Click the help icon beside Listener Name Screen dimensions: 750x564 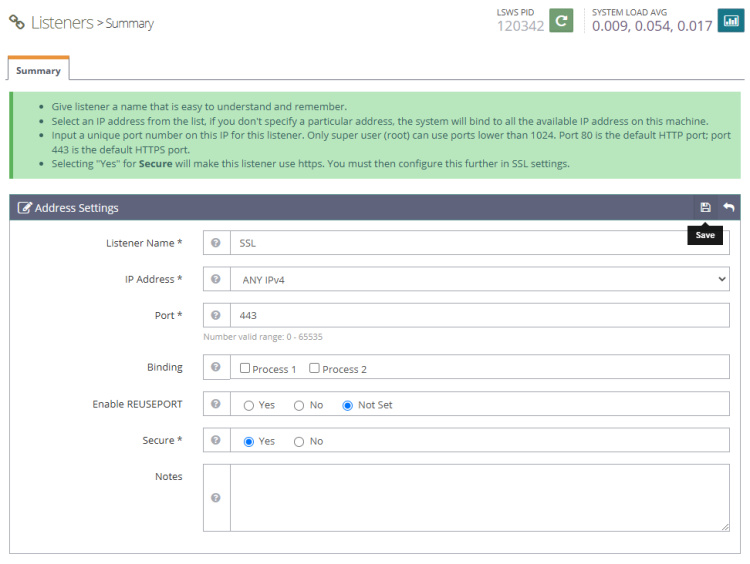coord(216,243)
